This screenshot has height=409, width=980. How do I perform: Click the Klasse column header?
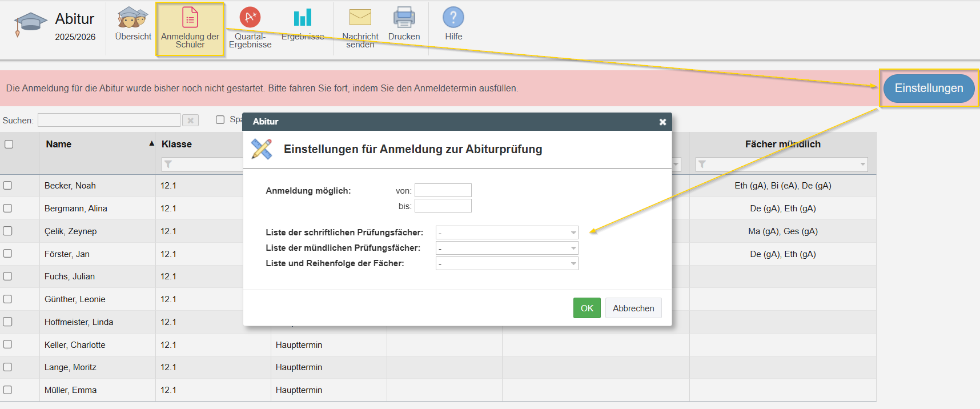click(176, 145)
